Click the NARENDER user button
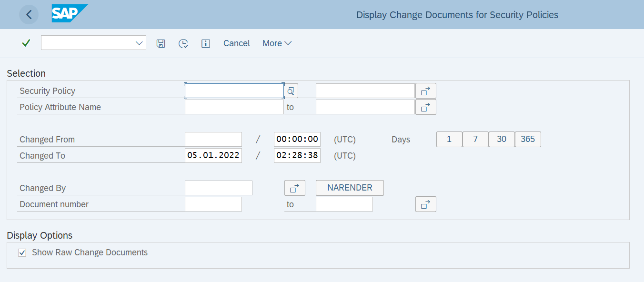Viewport: 644px width, 282px height. (x=350, y=188)
